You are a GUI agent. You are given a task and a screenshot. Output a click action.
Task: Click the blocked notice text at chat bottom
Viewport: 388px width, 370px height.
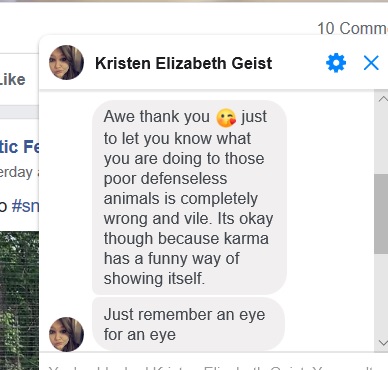tap(213, 367)
